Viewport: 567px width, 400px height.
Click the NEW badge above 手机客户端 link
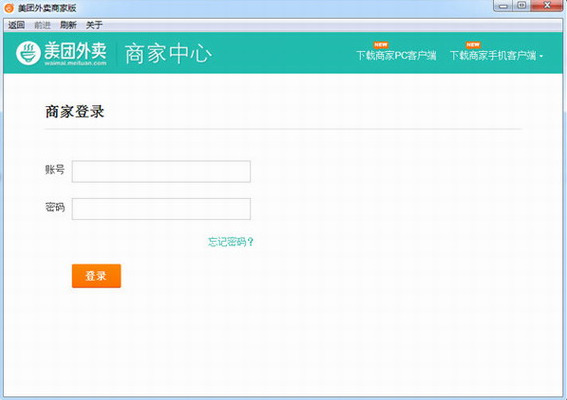pos(473,45)
